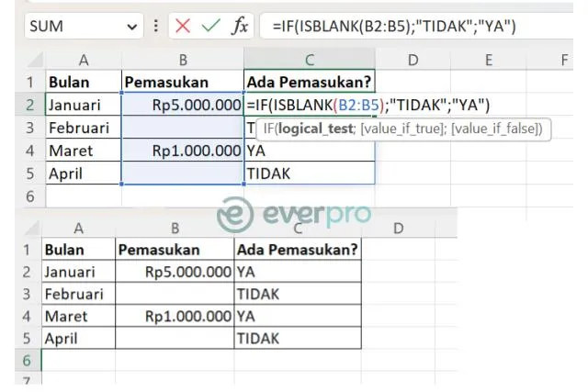
Task: Select column B header in lower sheet
Action: click(x=175, y=229)
